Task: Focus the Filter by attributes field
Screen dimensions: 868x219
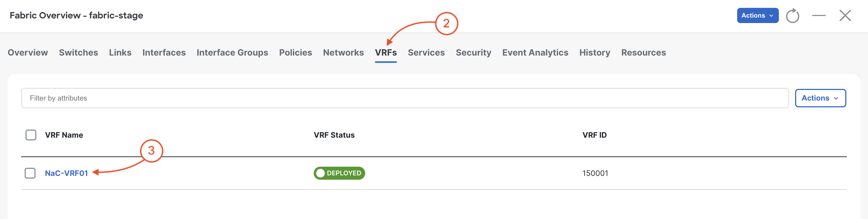Action: click(405, 98)
